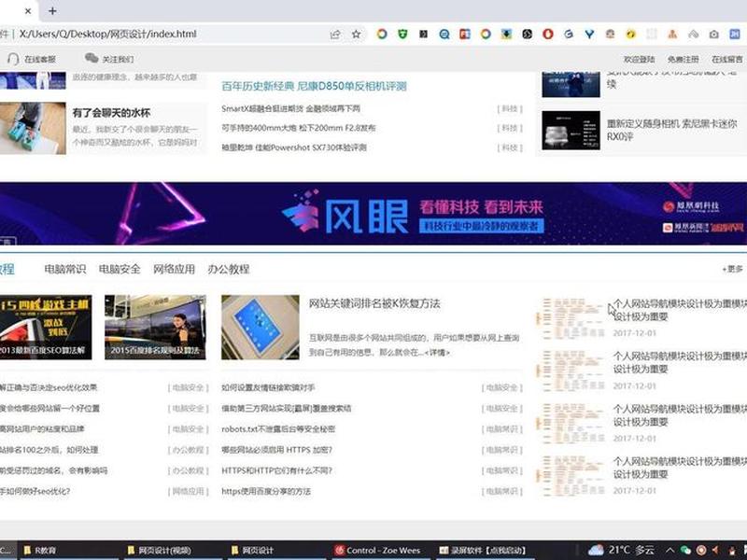Open the black circular extension icon
Image resolution: width=747 pixels, height=560 pixels.
pyautogui.click(x=527, y=34)
